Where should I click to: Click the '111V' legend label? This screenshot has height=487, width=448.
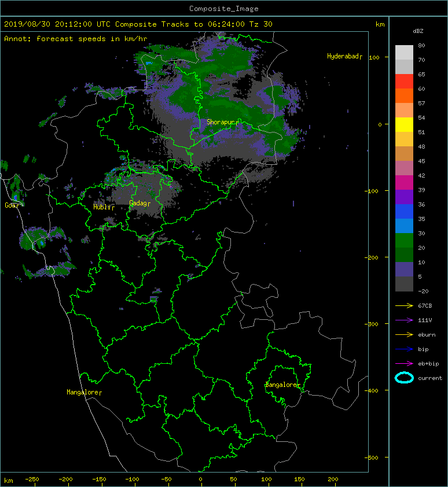pyautogui.click(x=425, y=320)
